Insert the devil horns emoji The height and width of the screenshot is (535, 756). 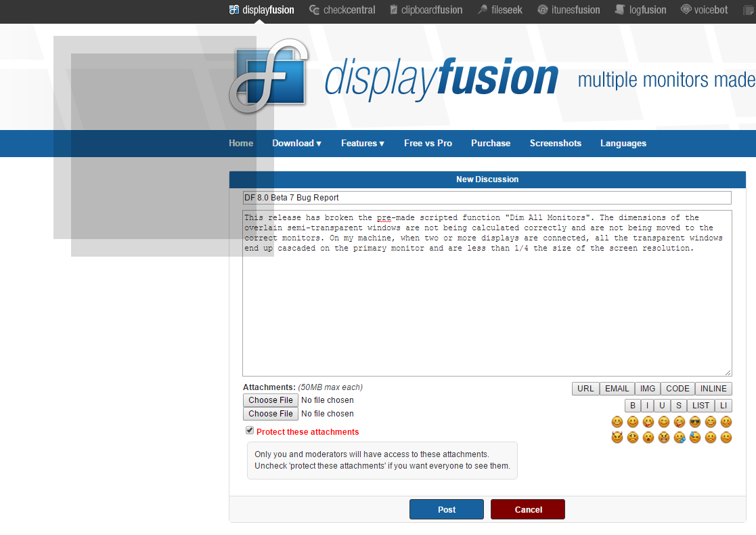pos(617,437)
